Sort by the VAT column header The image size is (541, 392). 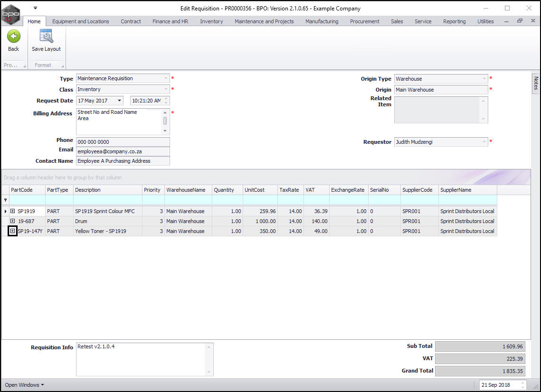coord(316,190)
